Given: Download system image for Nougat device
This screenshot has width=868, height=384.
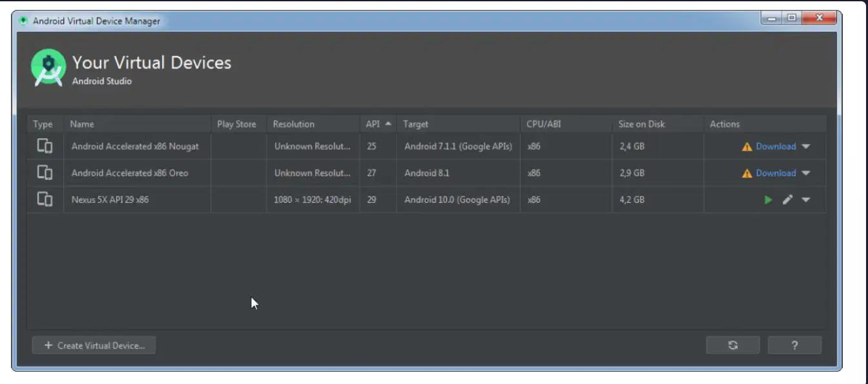Looking at the screenshot, I should [x=776, y=147].
